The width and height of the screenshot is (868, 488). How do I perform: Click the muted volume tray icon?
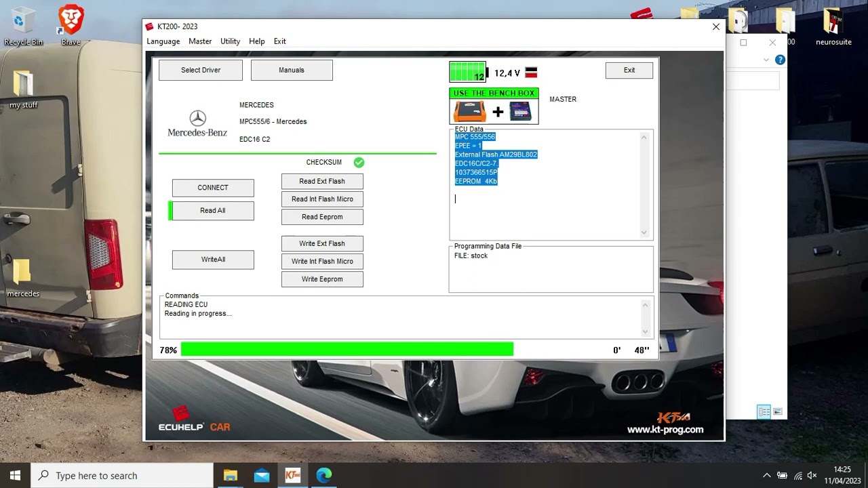pos(812,476)
